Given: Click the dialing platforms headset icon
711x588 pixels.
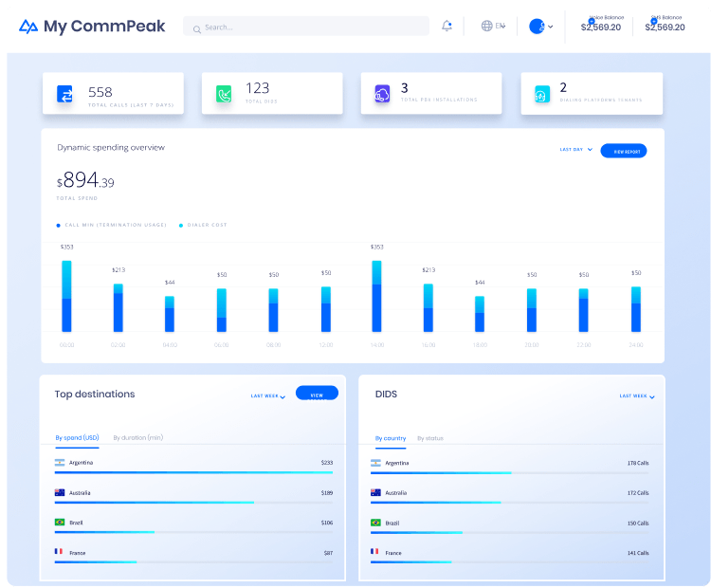Looking at the screenshot, I should tap(542, 94).
